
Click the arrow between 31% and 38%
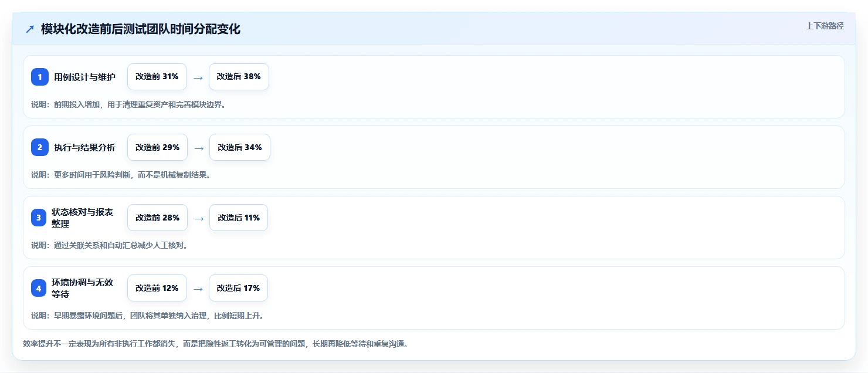[x=198, y=77]
